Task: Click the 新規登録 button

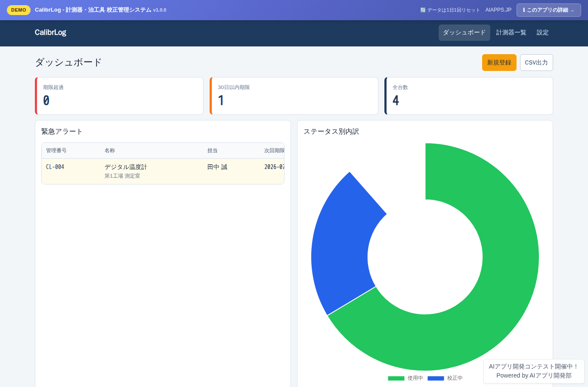Action: pyautogui.click(x=499, y=62)
